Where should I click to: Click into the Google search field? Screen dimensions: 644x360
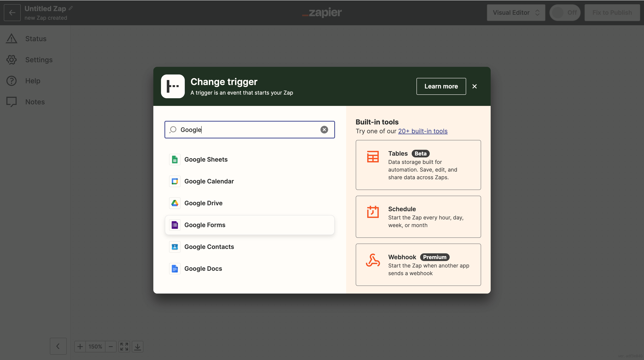tap(250, 129)
